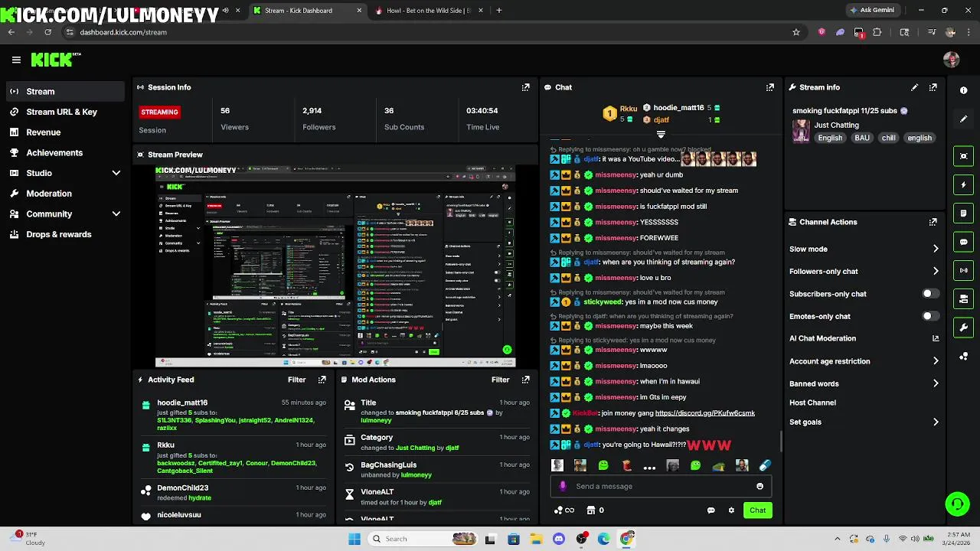Screen dimensions: 980x551
Task: Open Windows Start menu
Action: (354, 539)
